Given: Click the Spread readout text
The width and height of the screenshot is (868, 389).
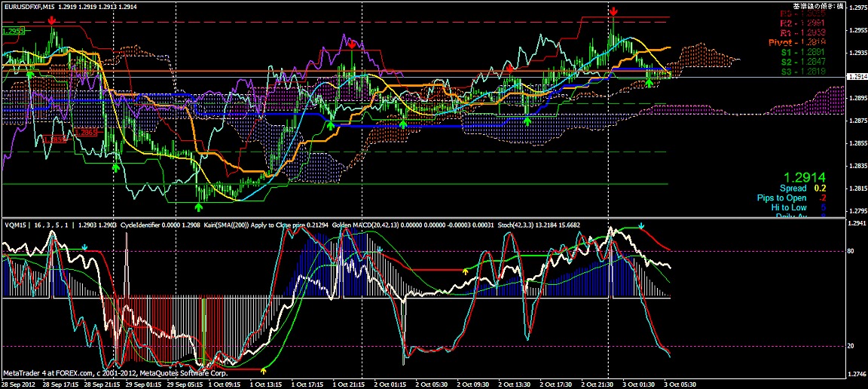Looking at the screenshot, I should click(x=793, y=188).
